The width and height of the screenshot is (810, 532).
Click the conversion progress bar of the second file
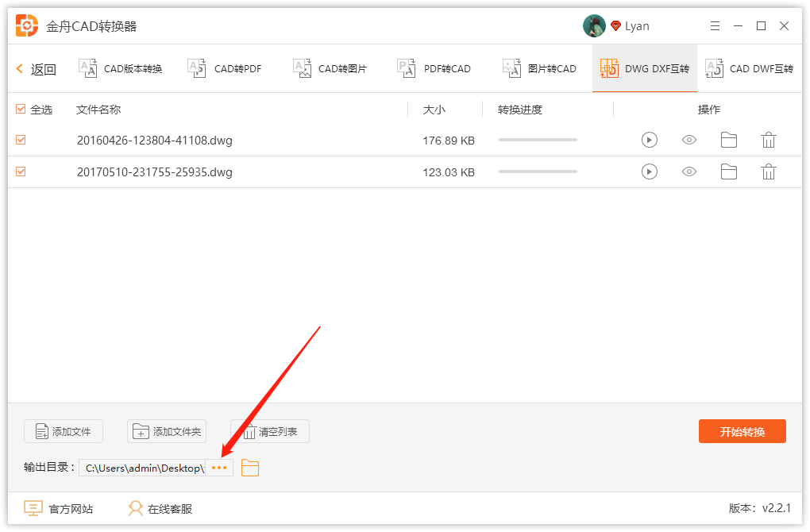click(x=537, y=172)
